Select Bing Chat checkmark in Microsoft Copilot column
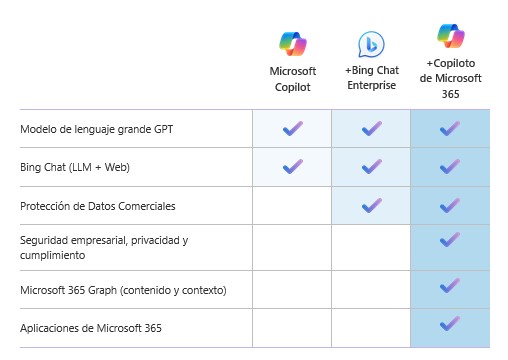508x360 pixels. (x=293, y=167)
